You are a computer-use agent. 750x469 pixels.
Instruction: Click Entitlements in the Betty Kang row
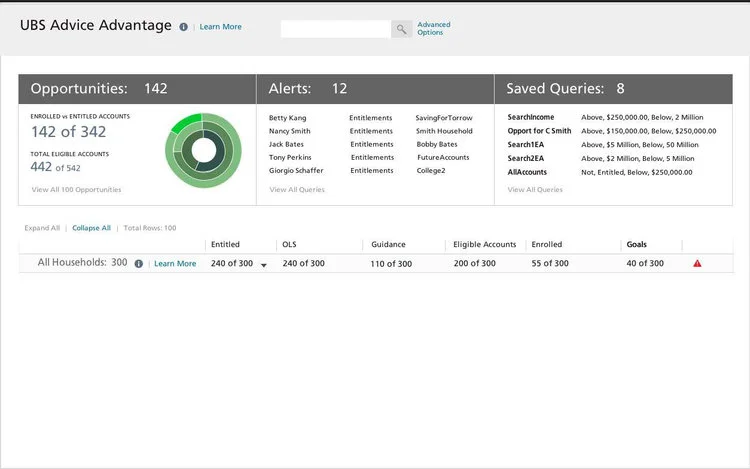click(x=371, y=118)
